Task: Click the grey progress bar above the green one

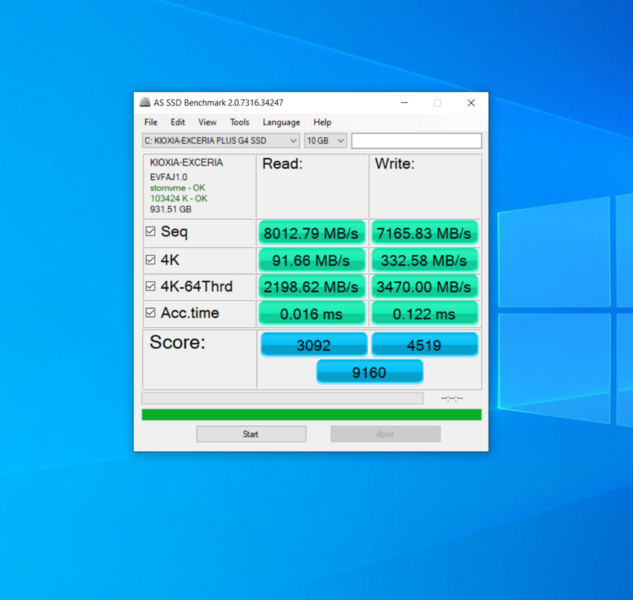Action: tap(283, 398)
